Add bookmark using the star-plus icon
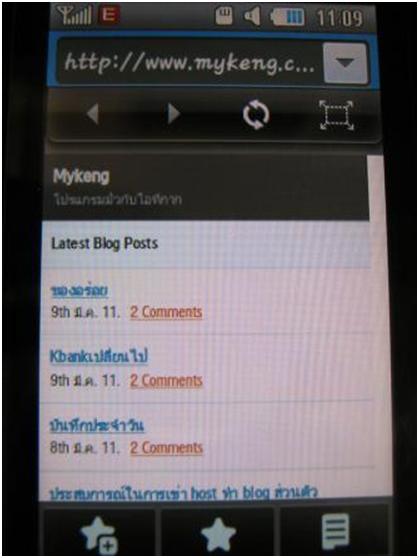This screenshot has height=558, width=419. coord(99,535)
